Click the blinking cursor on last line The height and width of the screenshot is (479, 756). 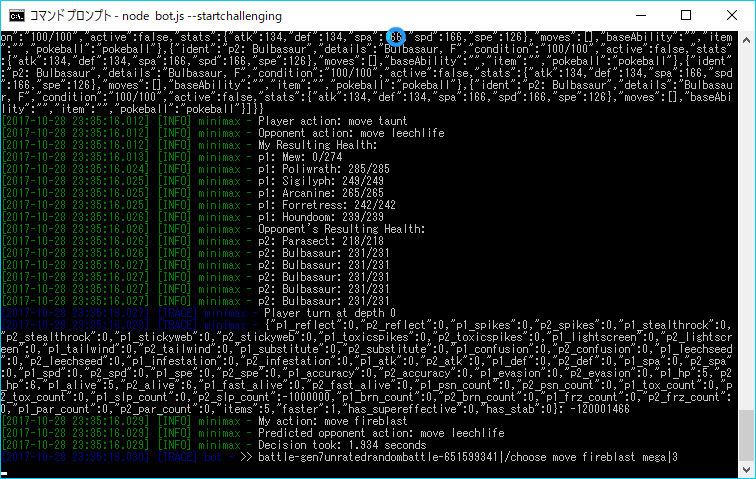click(x=4, y=474)
